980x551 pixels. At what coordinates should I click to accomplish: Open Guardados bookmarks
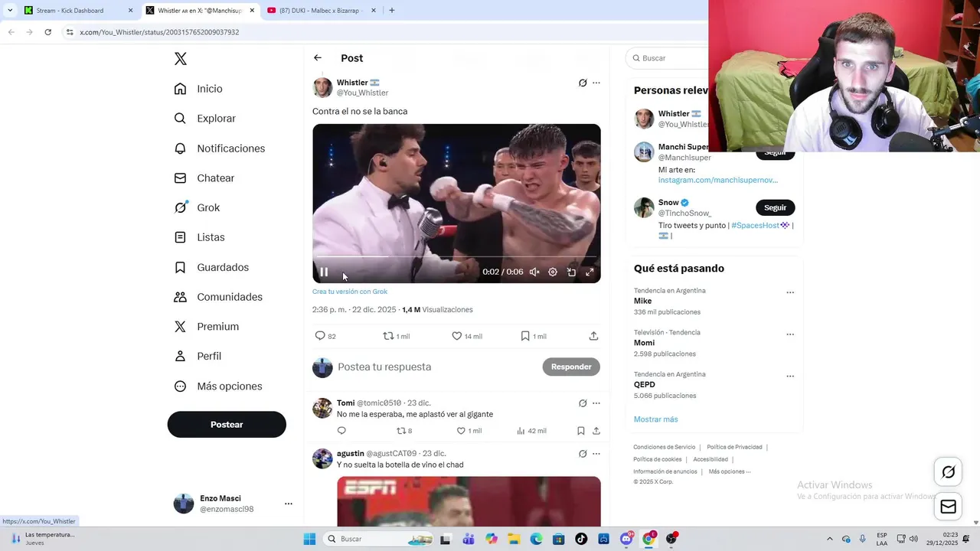coord(211,267)
